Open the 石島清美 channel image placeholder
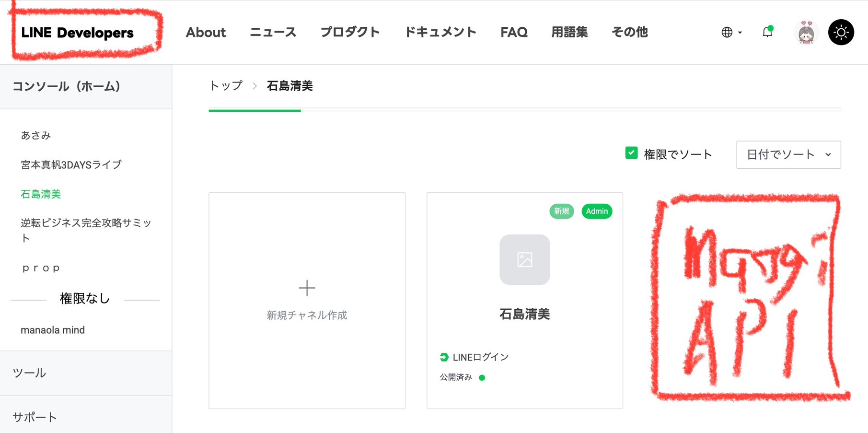 [525, 259]
